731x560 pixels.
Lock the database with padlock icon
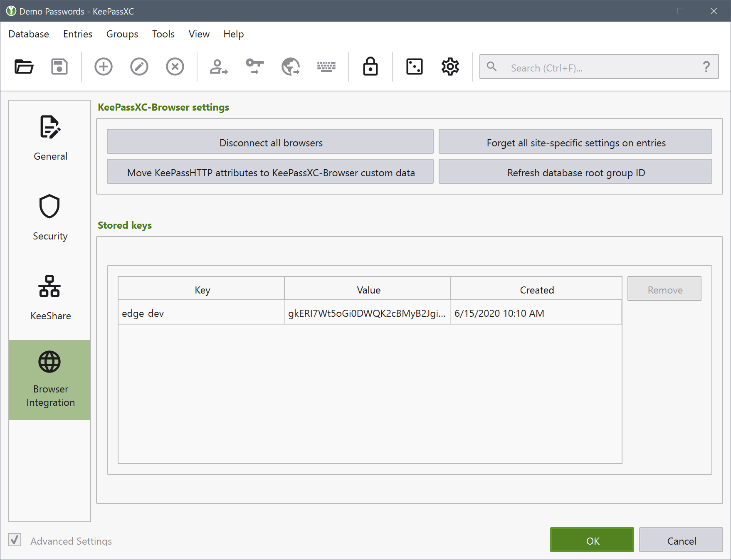coord(370,67)
